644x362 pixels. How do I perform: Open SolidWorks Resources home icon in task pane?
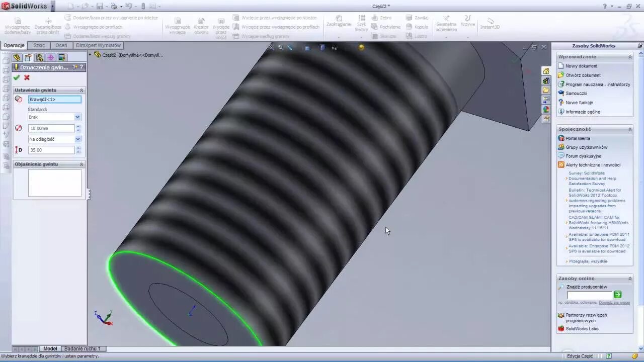(546, 71)
